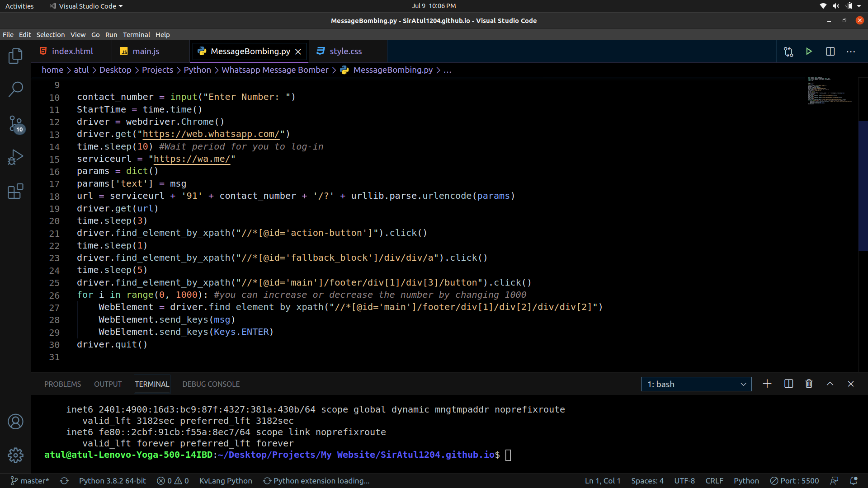Switch to the DEBUG CONSOLE panel tab
Image resolution: width=868 pixels, height=488 pixels.
coord(211,384)
